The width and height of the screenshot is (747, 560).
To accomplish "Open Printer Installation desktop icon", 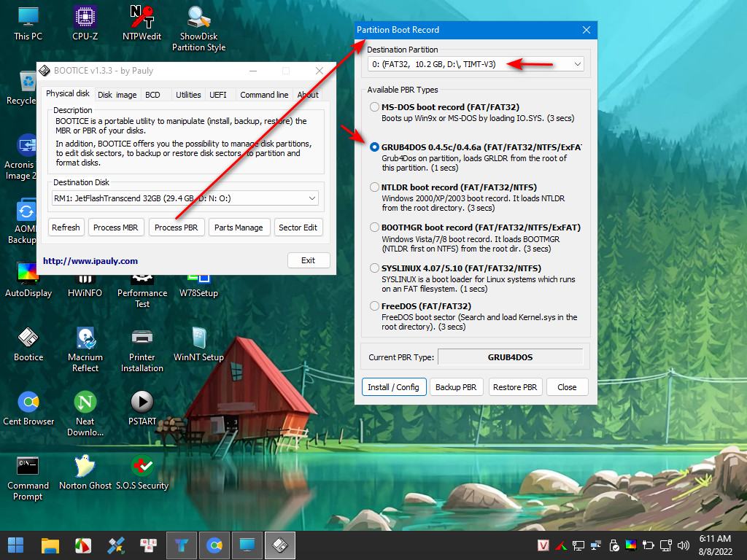I will coord(142,350).
